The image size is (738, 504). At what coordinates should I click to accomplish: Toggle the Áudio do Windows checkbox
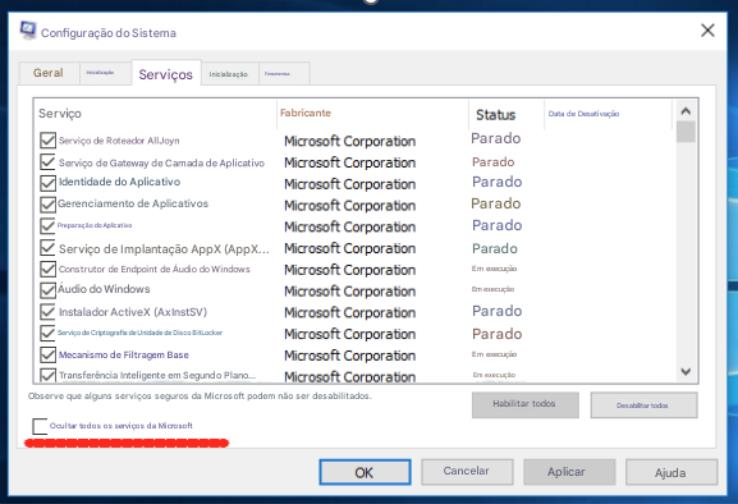click(48, 290)
